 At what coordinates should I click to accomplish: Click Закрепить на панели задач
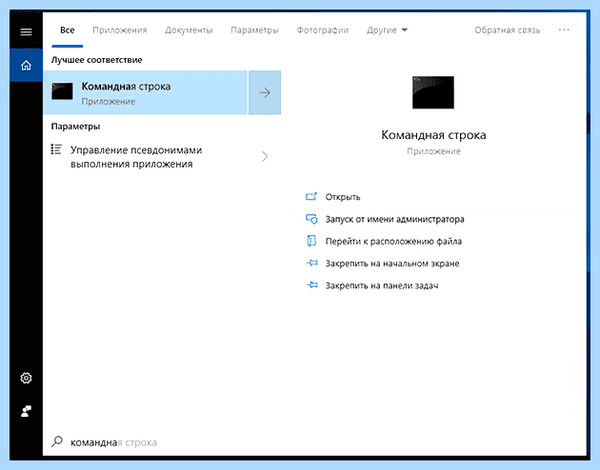point(382,286)
